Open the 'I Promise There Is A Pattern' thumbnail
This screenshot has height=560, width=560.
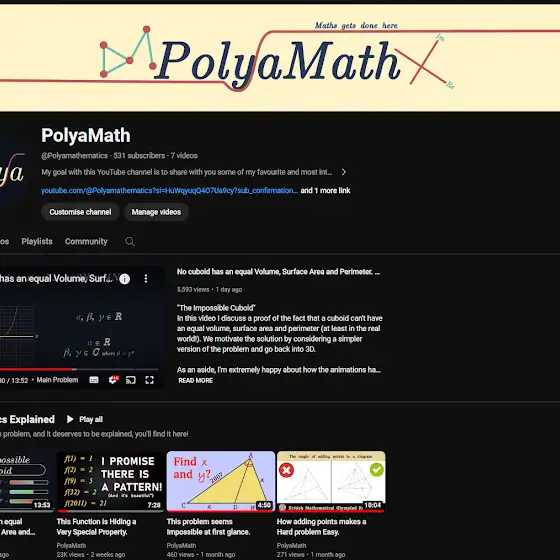pos(111,481)
